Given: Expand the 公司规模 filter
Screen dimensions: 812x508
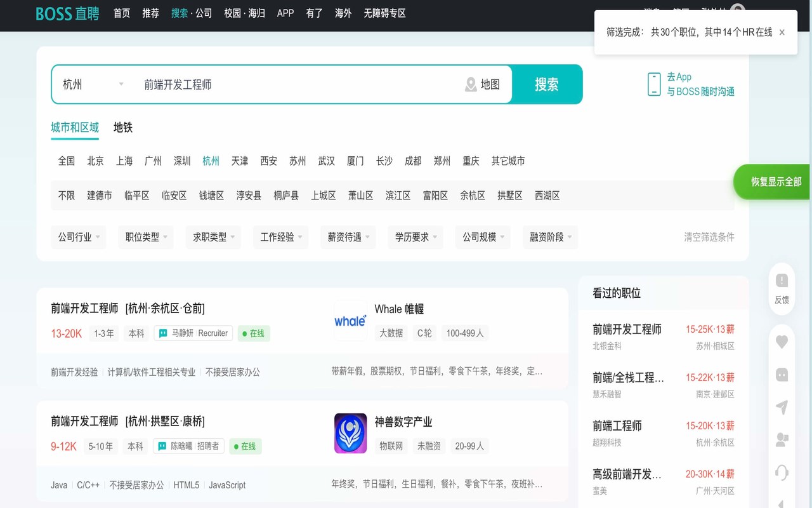Looking at the screenshot, I should (x=483, y=237).
